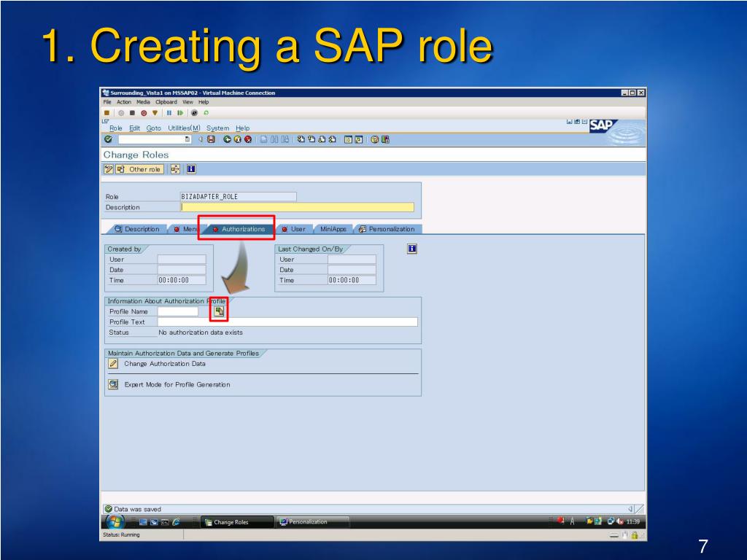747x560 pixels.
Task: Click the Change Roles taskbar button
Action: [x=237, y=522]
